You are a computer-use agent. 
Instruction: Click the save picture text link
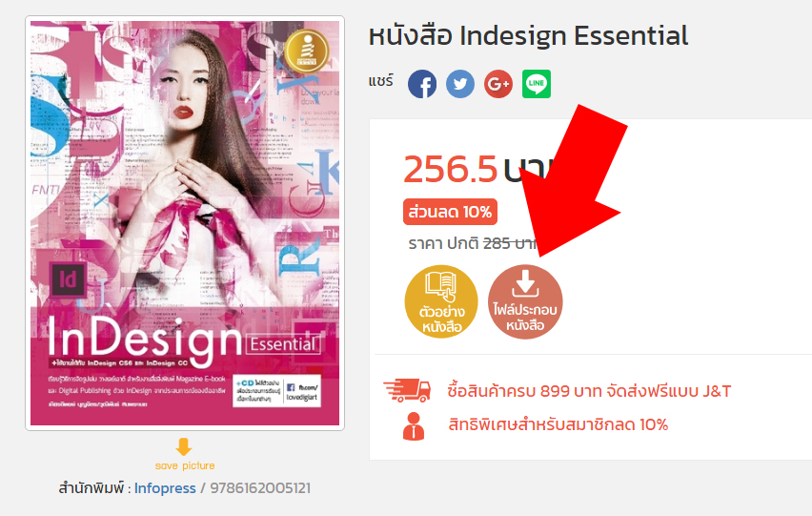click(185, 465)
